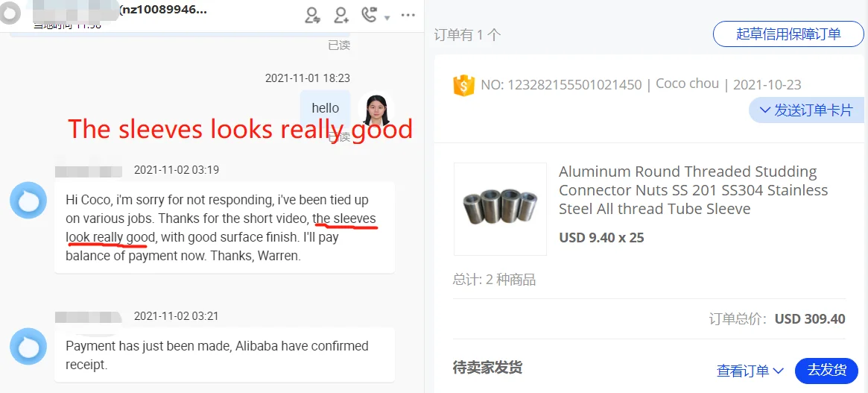Click the blue buyer avatar at 03:21 message
Screen dimensions: 868x393
(x=28, y=346)
